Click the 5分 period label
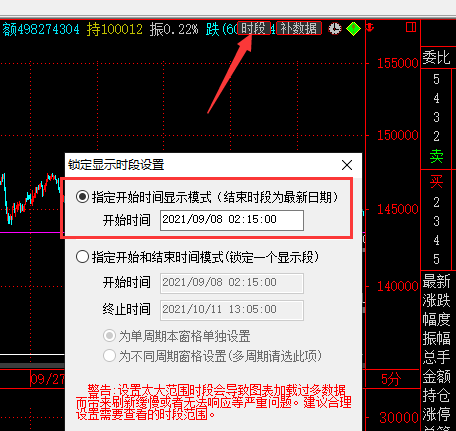456x431 pixels. 391,379
